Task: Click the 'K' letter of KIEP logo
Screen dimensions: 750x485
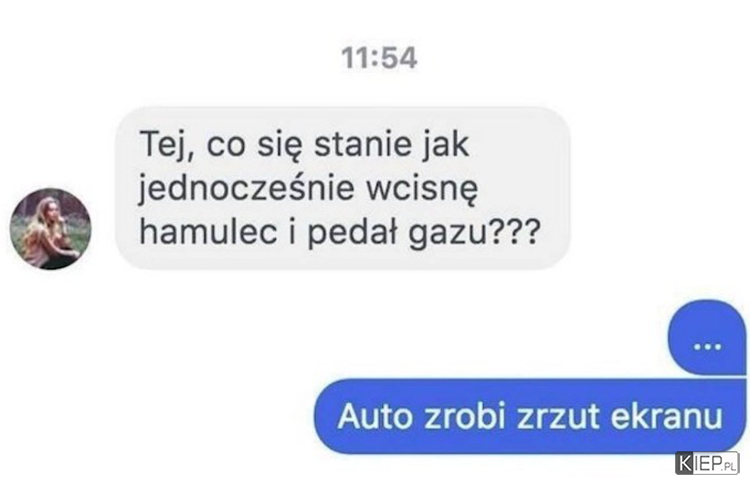Action: coord(685,463)
